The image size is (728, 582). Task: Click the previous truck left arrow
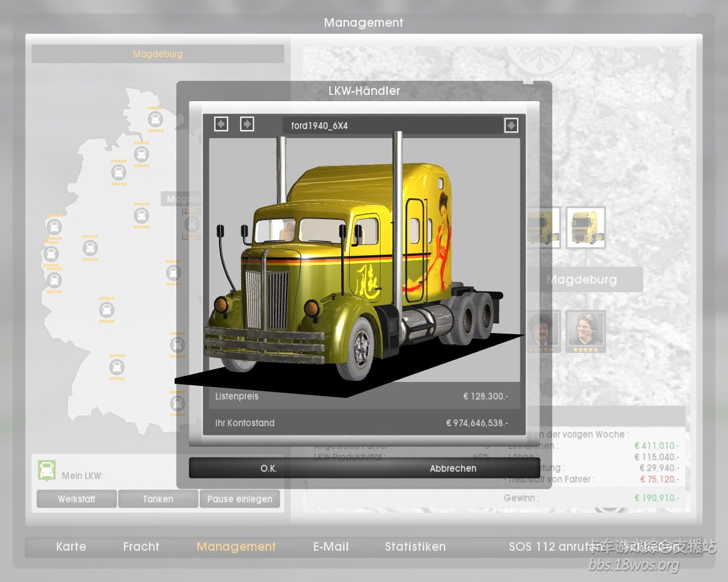pos(221,124)
